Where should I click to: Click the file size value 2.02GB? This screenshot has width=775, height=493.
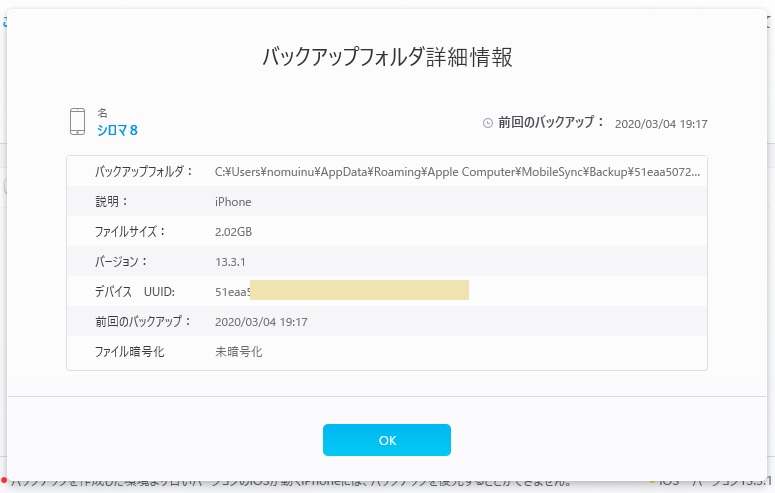233,231
